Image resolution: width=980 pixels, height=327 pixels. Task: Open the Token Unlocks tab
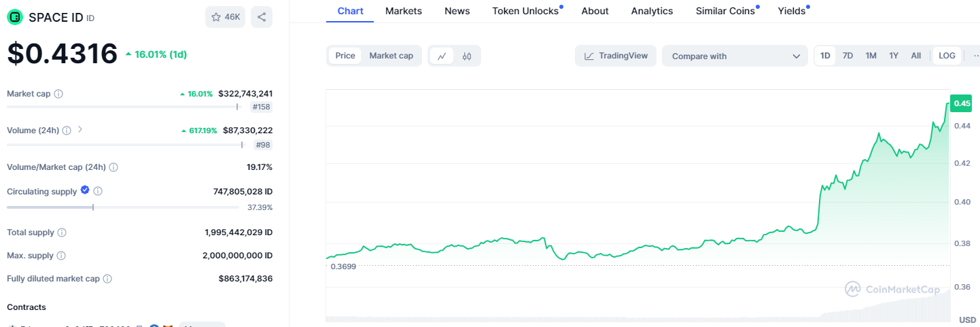point(525,11)
